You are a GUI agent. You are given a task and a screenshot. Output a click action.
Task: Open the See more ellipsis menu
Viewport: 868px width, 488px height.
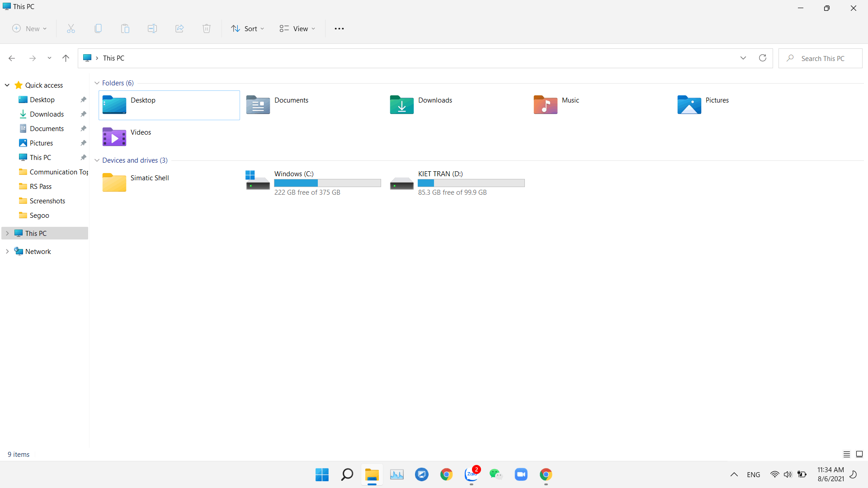click(339, 28)
